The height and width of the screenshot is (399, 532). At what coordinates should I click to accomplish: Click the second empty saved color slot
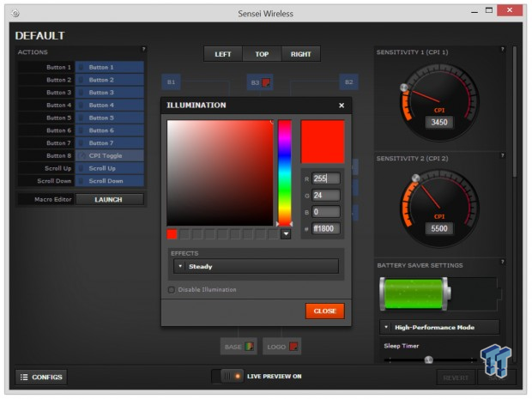click(197, 234)
